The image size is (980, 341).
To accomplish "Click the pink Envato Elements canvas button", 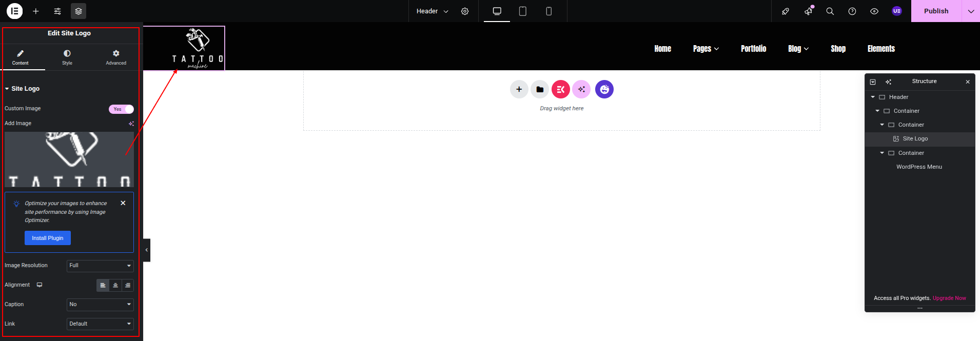I will (x=560, y=89).
